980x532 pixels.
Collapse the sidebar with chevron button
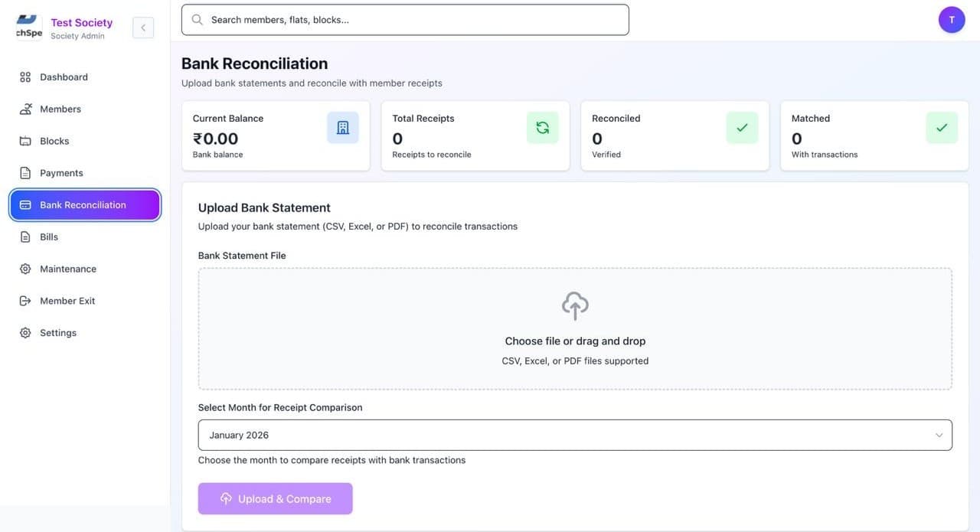143,28
